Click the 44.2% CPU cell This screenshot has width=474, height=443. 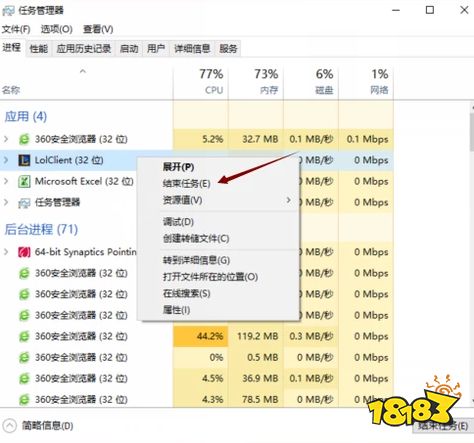point(201,336)
